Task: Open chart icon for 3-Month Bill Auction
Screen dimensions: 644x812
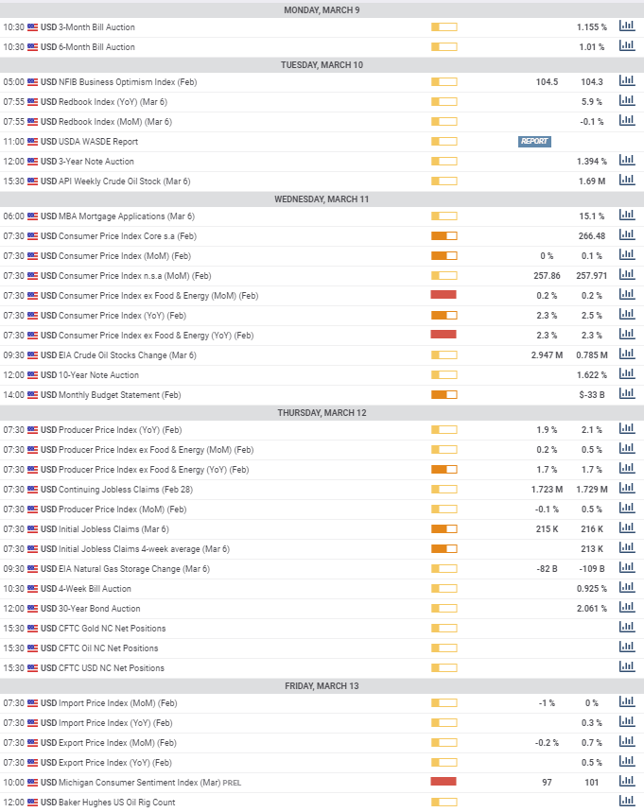Action: pos(626,26)
